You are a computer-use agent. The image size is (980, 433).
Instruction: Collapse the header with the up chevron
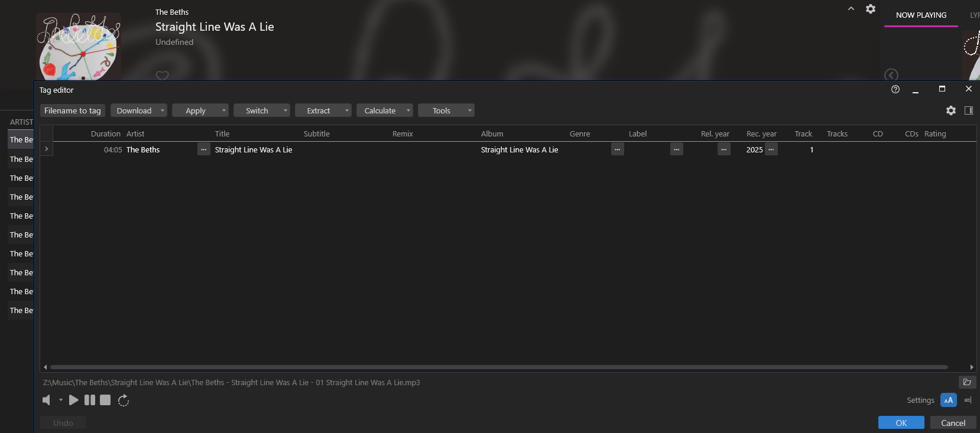(x=851, y=9)
